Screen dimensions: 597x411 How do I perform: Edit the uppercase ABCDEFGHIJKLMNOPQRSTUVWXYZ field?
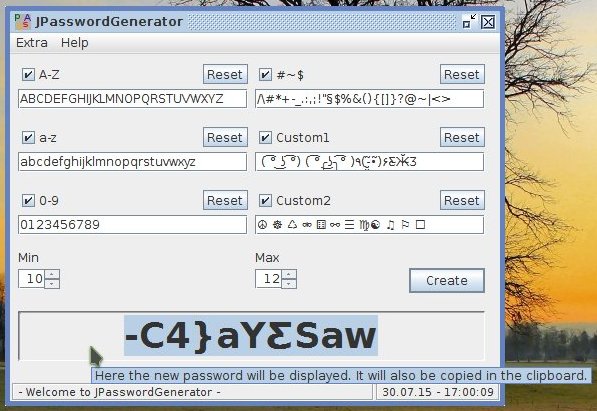pyautogui.click(x=132, y=99)
